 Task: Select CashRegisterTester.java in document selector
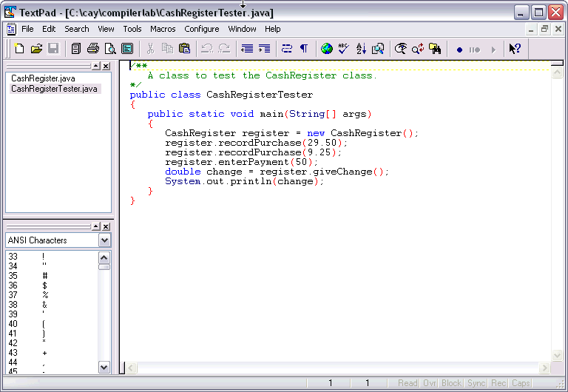click(x=54, y=89)
